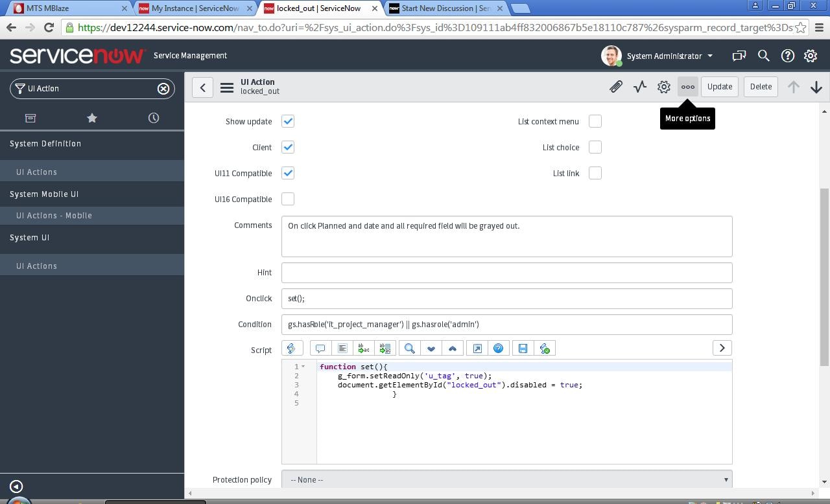830x504 pixels.
Task: Click the Update button
Action: [x=720, y=87]
